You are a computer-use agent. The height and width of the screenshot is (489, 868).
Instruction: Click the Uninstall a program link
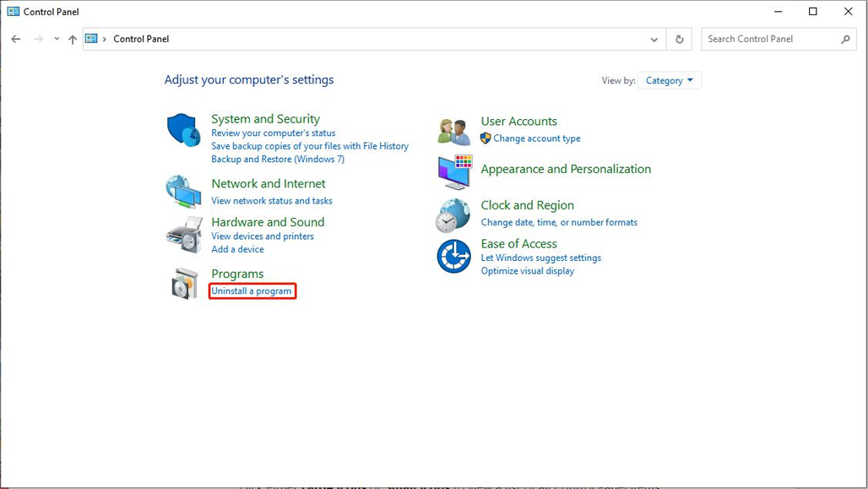pyautogui.click(x=252, y=291)
